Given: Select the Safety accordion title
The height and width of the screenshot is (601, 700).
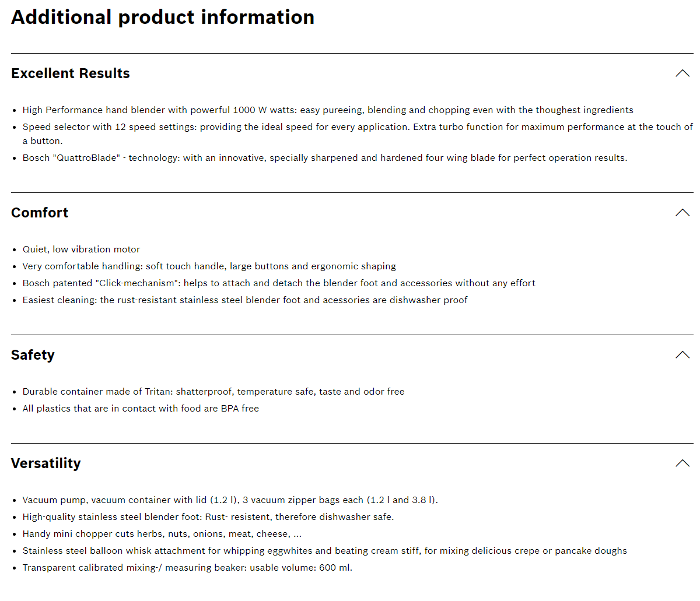Looking at the screenshot, I should (33, 355).
